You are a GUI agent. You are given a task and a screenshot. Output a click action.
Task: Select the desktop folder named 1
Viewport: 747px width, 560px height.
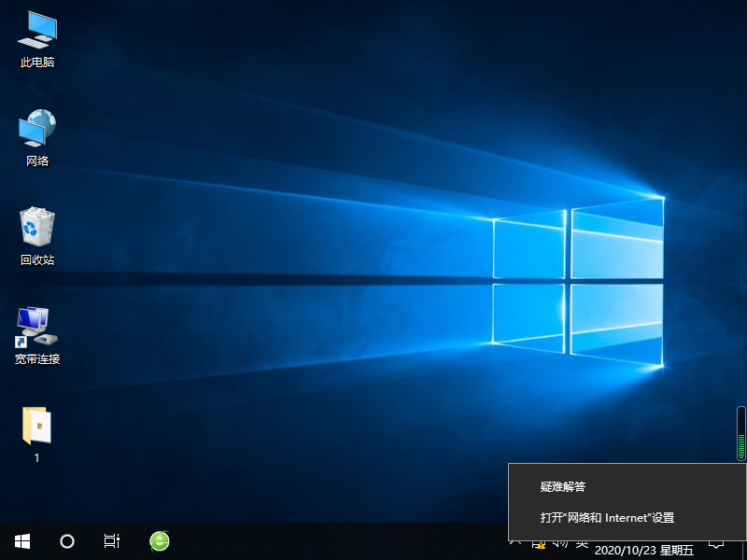(35, 429)
